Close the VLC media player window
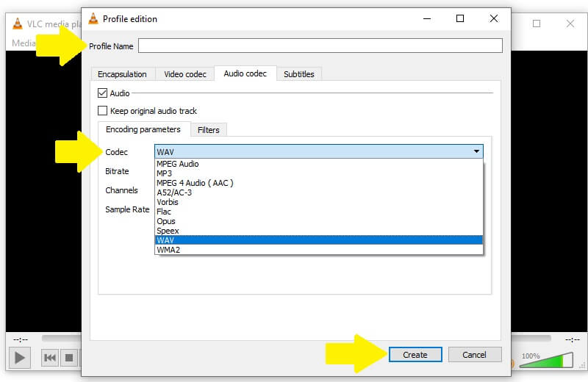 point(570,24)
